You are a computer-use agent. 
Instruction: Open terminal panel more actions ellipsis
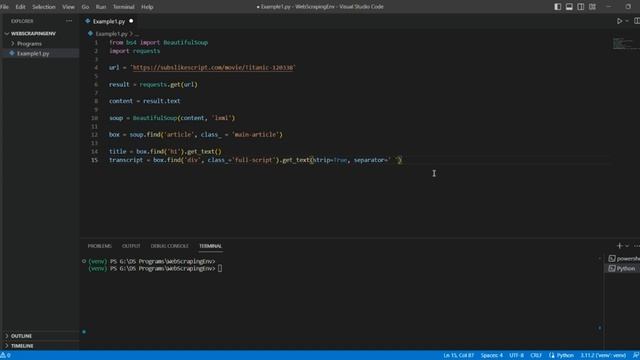637,246
